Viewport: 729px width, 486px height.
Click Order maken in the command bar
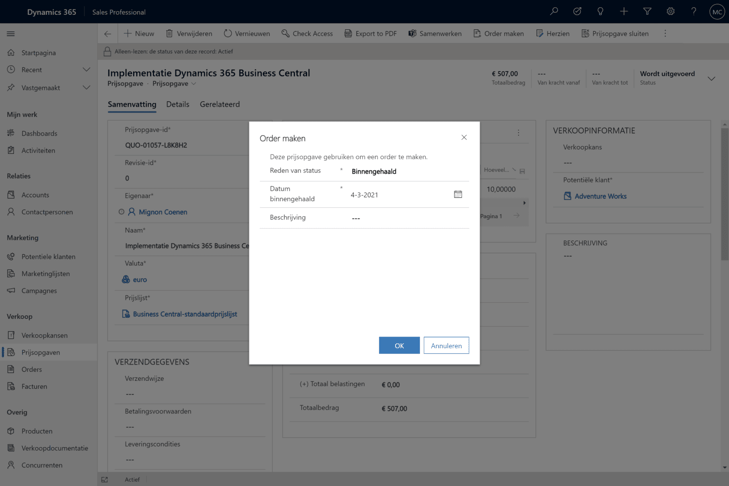click(498, 33)
